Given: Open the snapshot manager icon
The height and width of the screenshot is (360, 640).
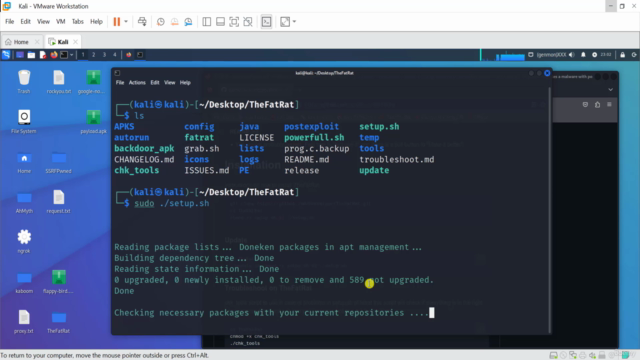Looking at the screenshot, I should point(188,22).
